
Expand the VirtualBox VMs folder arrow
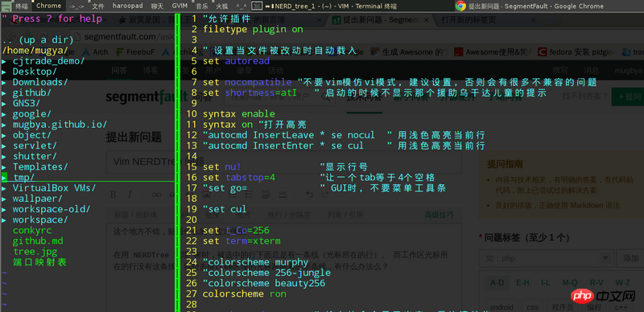pyautogui.click(x=4, y=188)
